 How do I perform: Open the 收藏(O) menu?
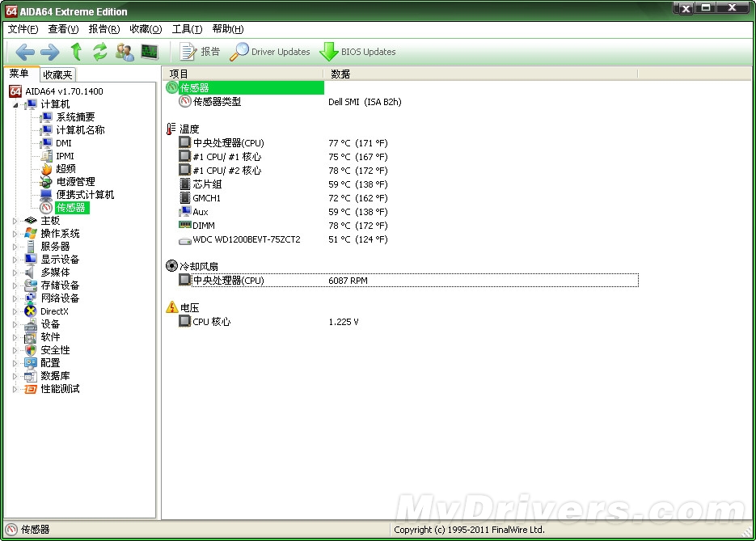[x=146, y=29]
